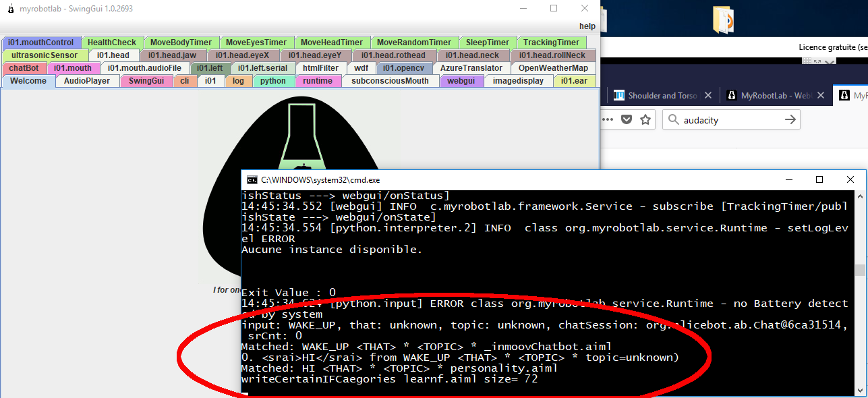Screen dimensions: 868x398
Task: Close the Shoulder and Torso browser tab
Action: coord(707,95)
